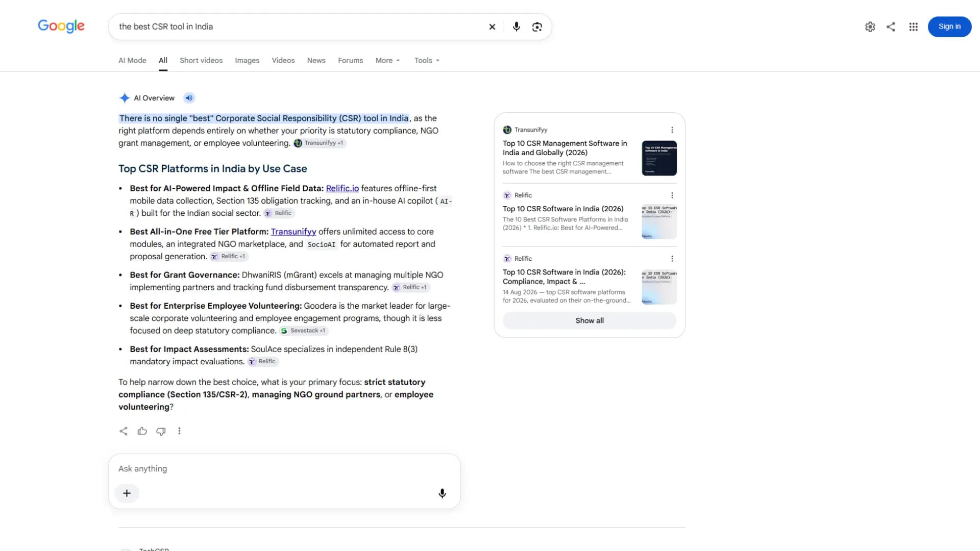Click Relific +1 chip after Grant Governance
Image resolution: width=980 pixels, height=551 pixels.
click(x=411, y=288)
